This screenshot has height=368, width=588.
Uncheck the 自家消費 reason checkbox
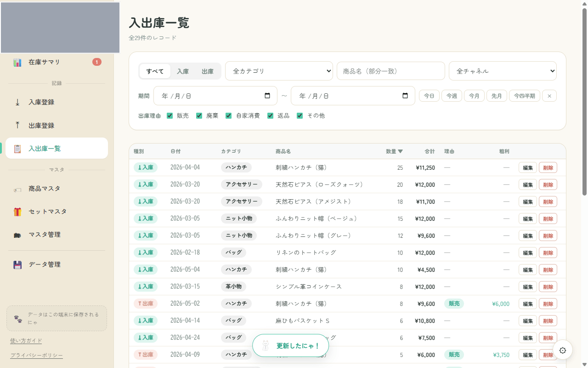pos(229,115)
